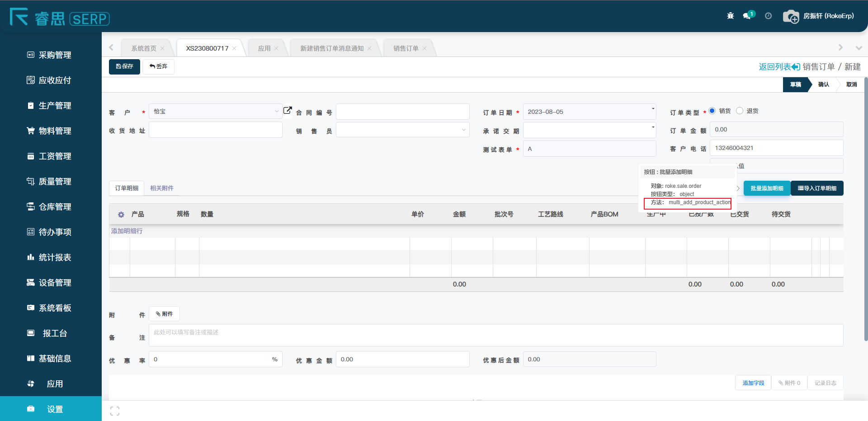Open the 销售员 salesperson dropdown
868x421 pixels.
click(463, 130)
